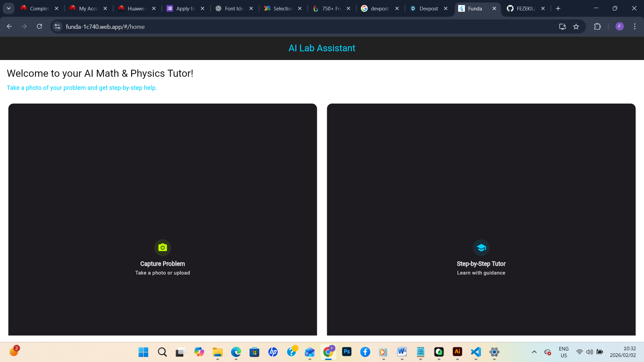Open Photoshop from the taskbar
The height and width of the screenshot is (362, 644).
point(346,352)
